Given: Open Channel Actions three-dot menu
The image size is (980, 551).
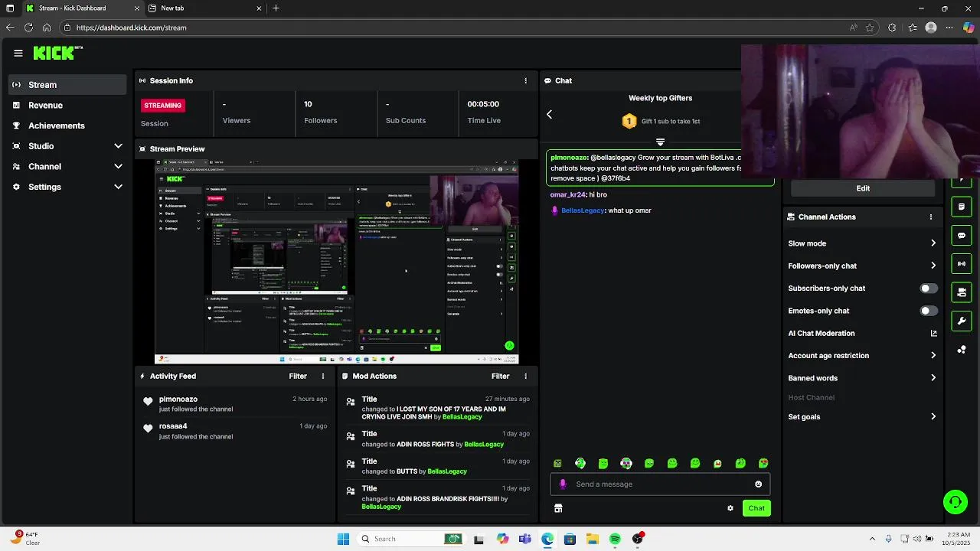Looking at the screenshot, I should (x=931, y=217).
